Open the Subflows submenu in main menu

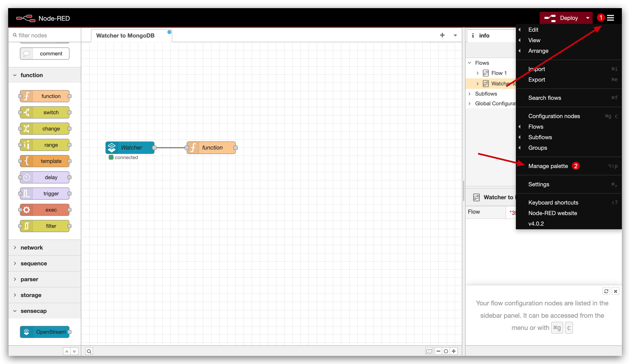point(569,137)
